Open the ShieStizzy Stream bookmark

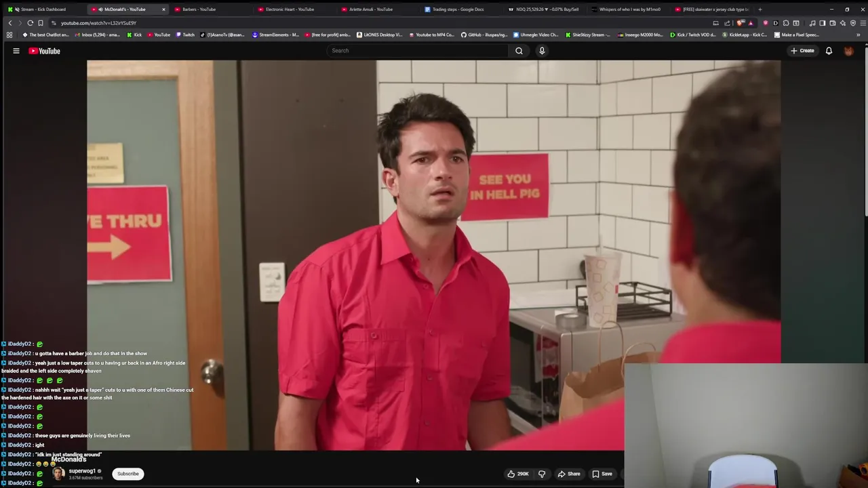coord(588,35)
